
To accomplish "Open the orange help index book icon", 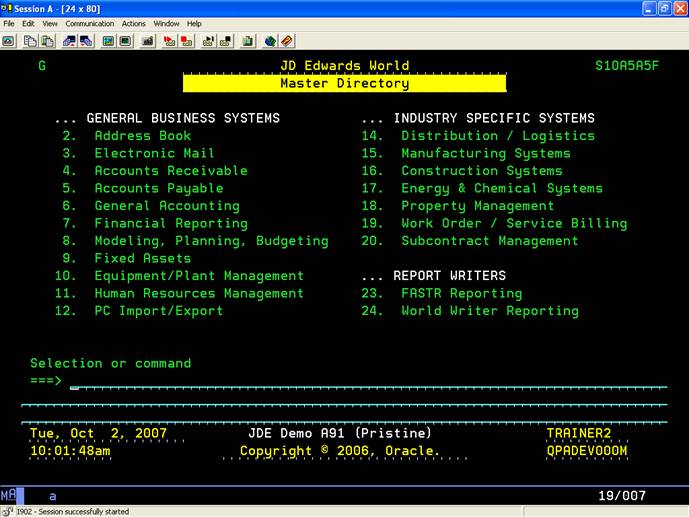I will pos(287,41).
